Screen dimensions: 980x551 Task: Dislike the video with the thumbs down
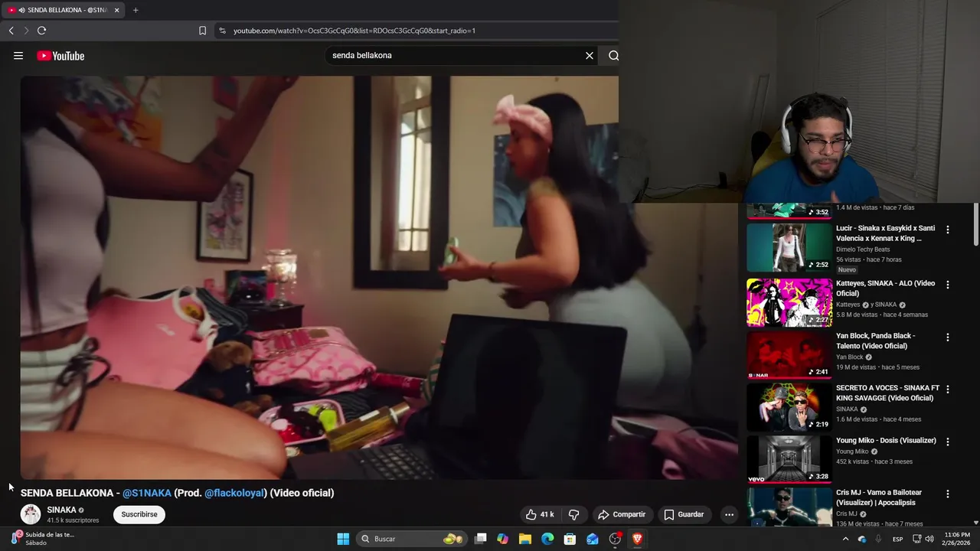coord(573,514)
